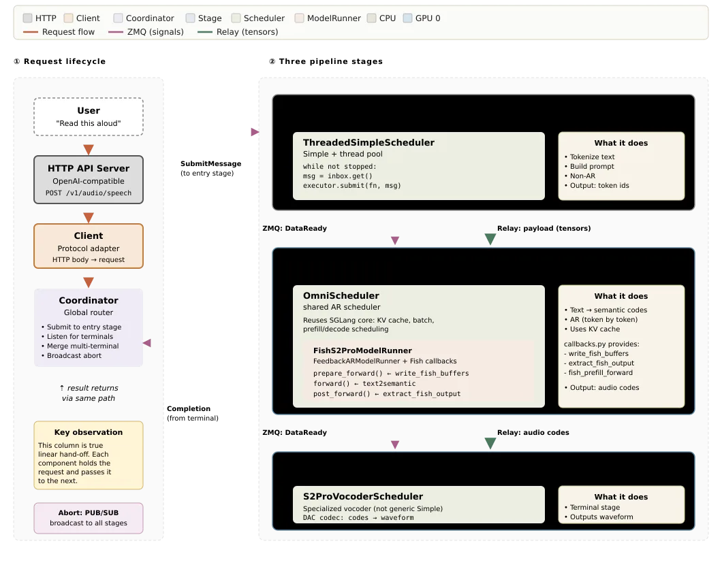Click the Relay: payload (tensors) label
This screenshot has width=722, height=588.
coord(544,228)
